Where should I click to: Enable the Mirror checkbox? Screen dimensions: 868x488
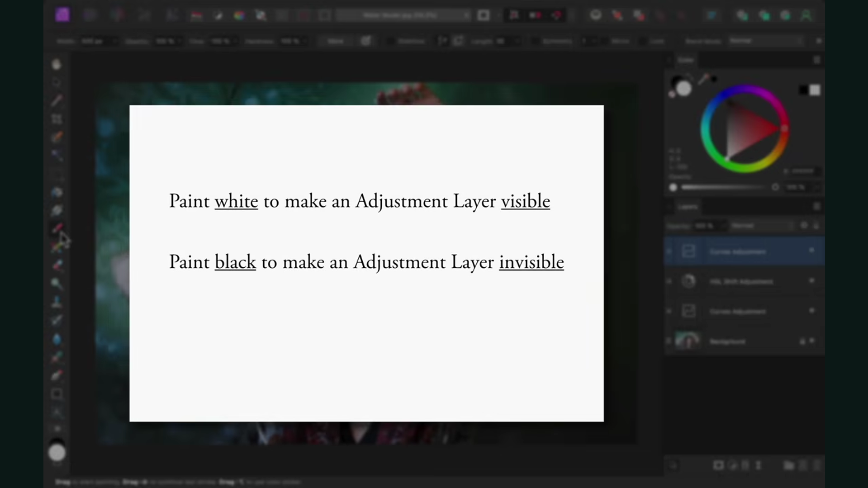(604, 41)
